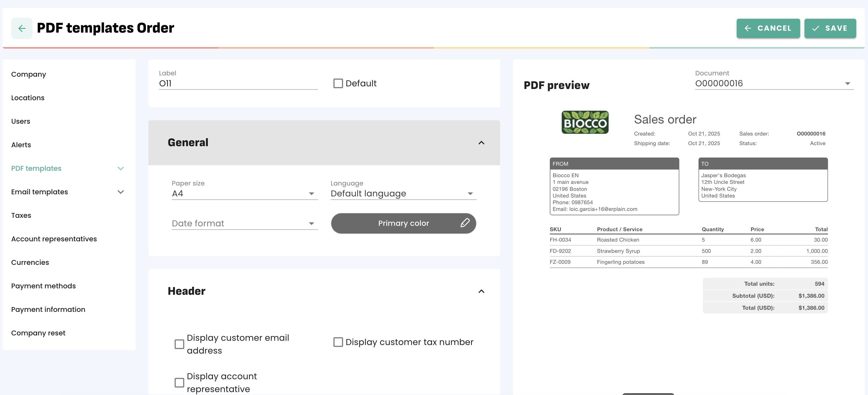Open the Date format dropdown
Viewport: 868px width, 395px height.
(x=245, y=223)
